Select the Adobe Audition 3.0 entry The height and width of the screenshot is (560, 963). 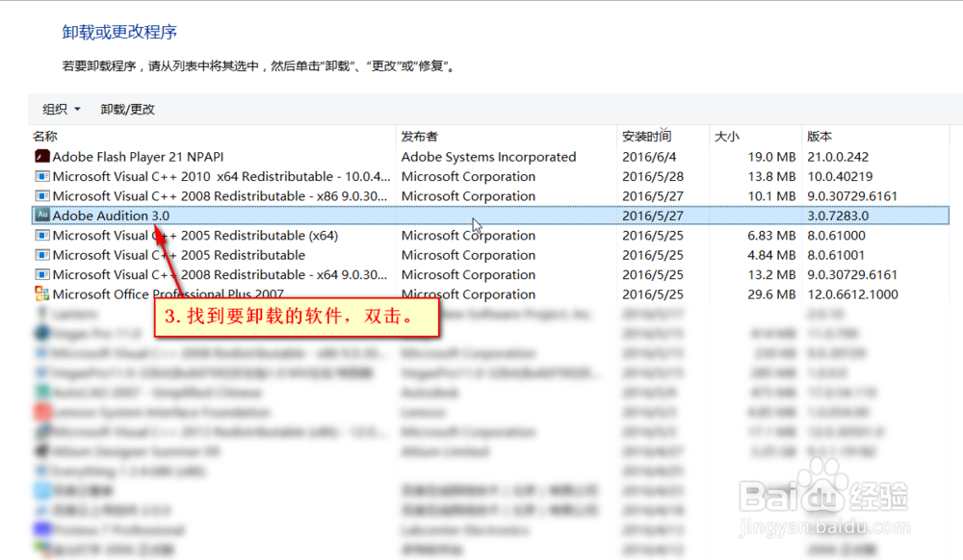point(111,216)
